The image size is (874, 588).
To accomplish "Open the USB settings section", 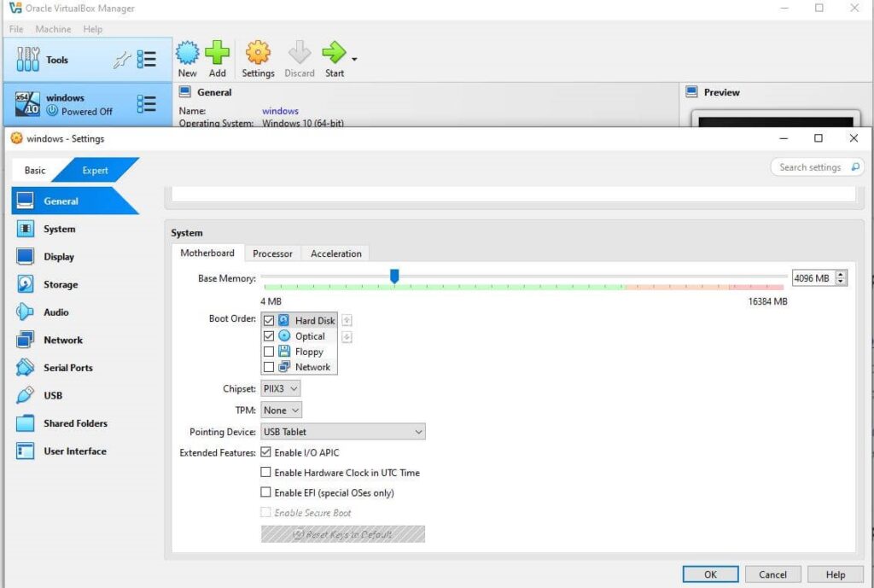I will pos(52,396).
